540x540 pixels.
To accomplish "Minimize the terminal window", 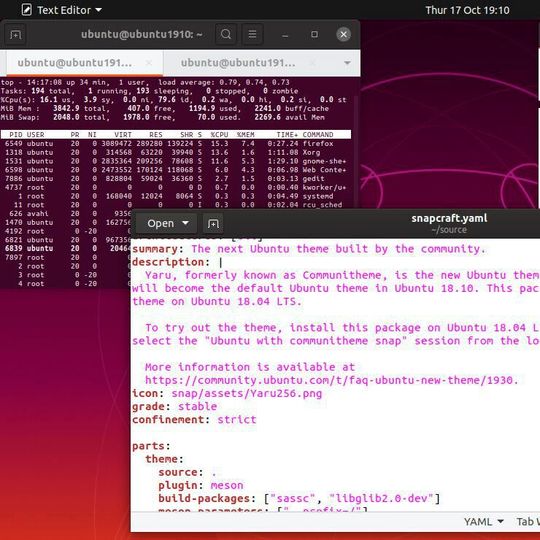I will (285, 34).
